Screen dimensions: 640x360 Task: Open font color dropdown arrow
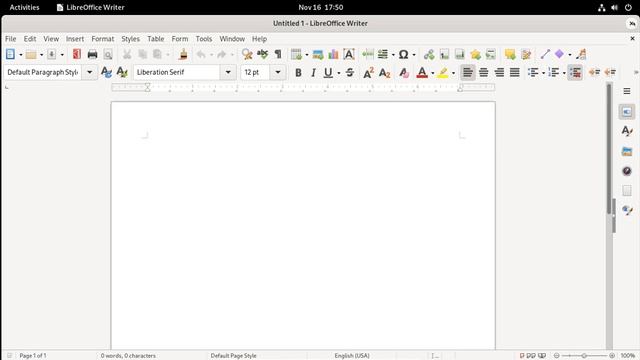[x=433, y=73]
